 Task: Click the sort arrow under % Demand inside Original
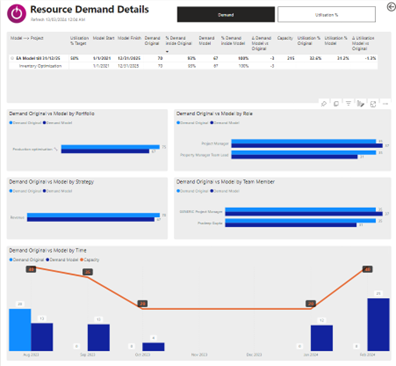167,52
